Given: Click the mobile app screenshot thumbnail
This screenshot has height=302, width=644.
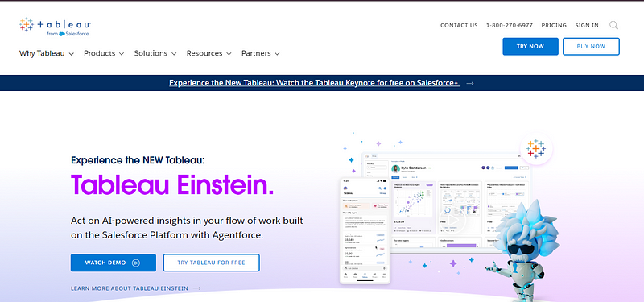Looking at the screenshot, I should [365, 231].
